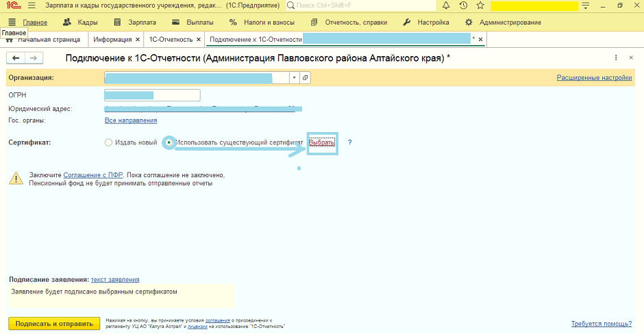
Task: Open the Соглашение с ПФР link
Action: 92,175
